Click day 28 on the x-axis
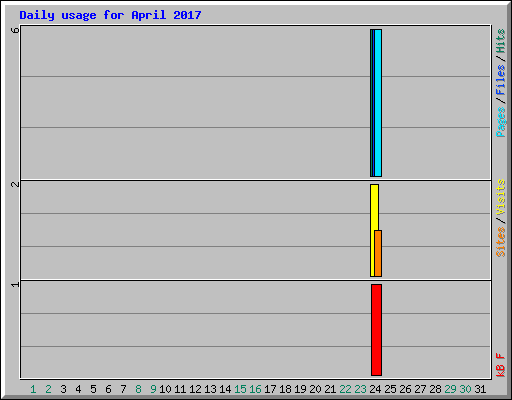Screen dimensions: 512x400 point(435,389)
